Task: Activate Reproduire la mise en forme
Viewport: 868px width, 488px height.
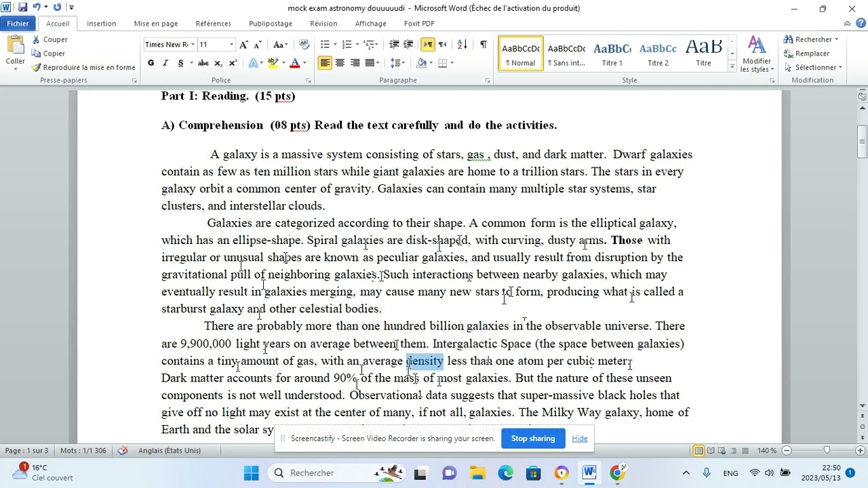Action: point(83,67)
